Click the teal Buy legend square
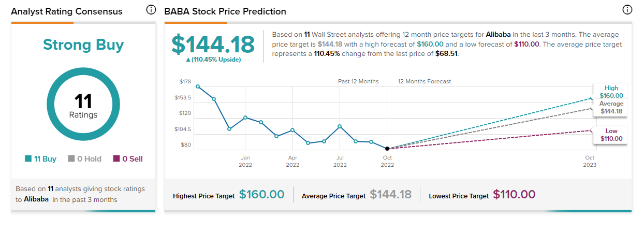This screenshot has width=644, height=232. tap(28, 159)
